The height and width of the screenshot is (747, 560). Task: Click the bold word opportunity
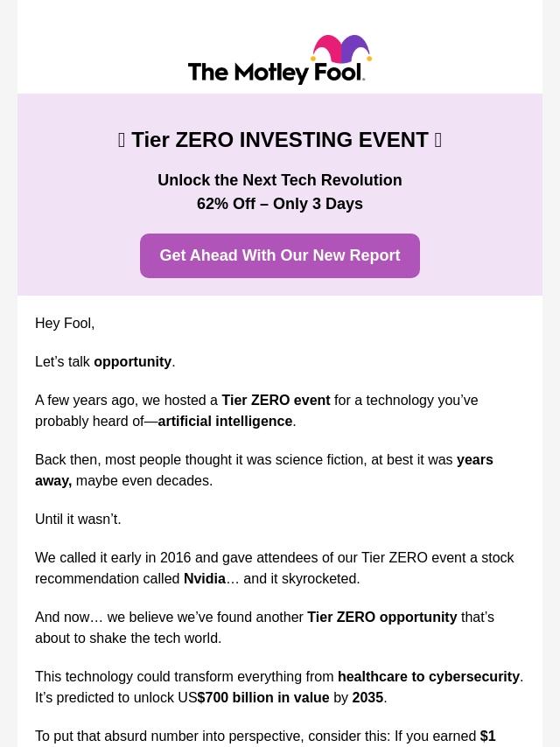tap(132, 362)
